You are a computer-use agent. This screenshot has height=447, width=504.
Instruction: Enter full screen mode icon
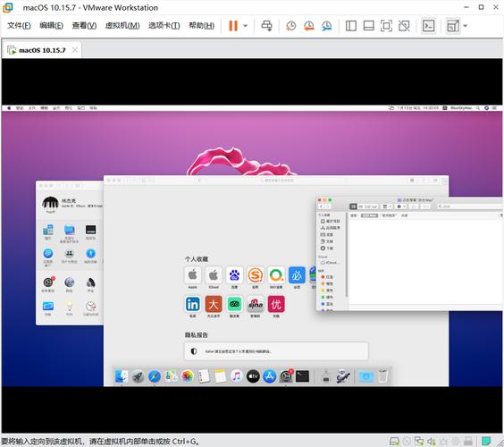pyautogui.click(x=386, y=26)
